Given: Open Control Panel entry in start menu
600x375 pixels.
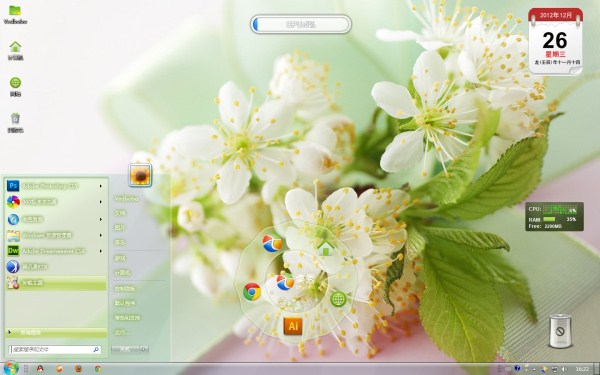Looking at the screenshot, I should pyautogui.click(x=125, y=289).
